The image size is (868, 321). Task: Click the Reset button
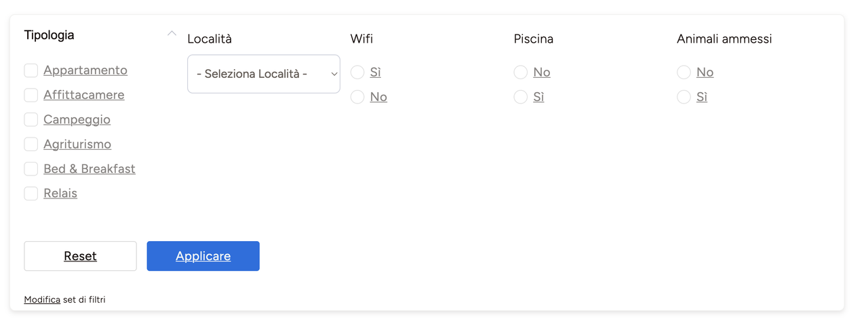(80, 256)
